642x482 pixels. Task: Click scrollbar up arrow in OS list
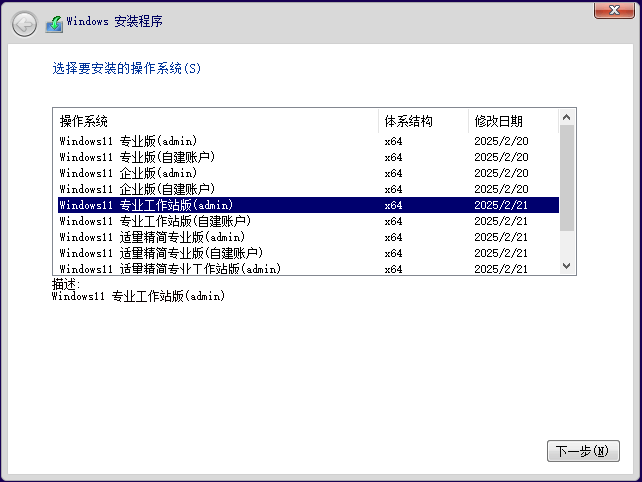point(567,118)
